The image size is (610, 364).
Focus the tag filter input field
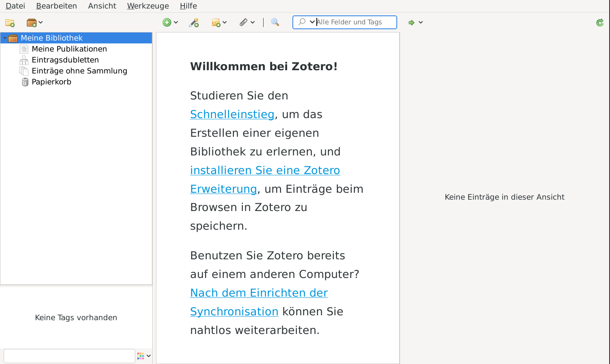69,356
